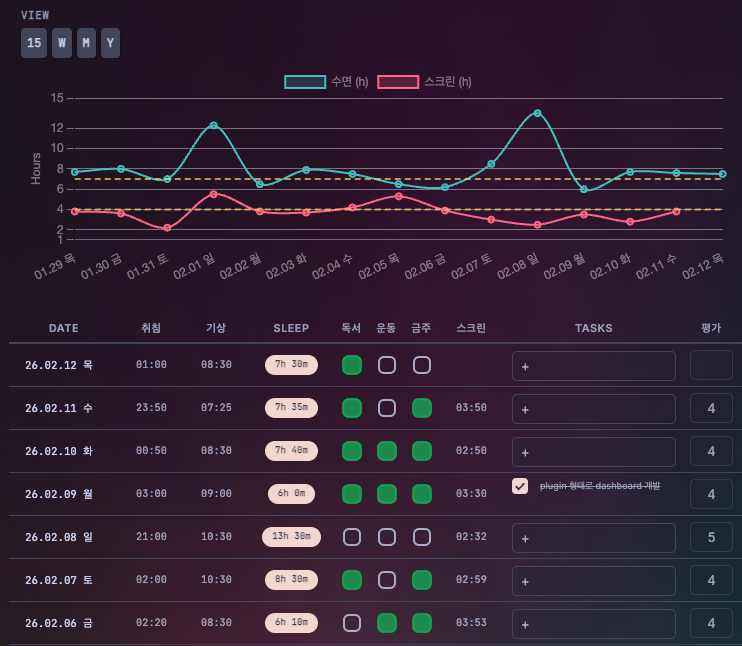
Task: Edit the 평가 rating 5 for 26.02.08
Action: click(x=711, y=537)
